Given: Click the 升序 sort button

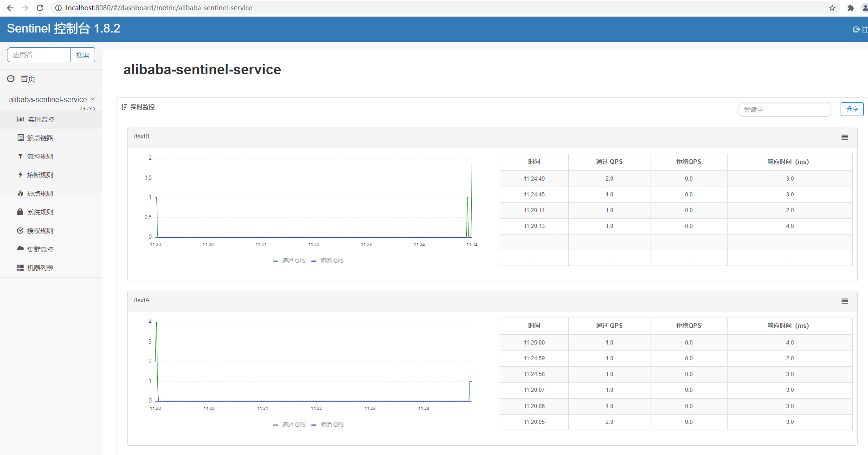Looking at the screenshot, I should tap(852, 109).
